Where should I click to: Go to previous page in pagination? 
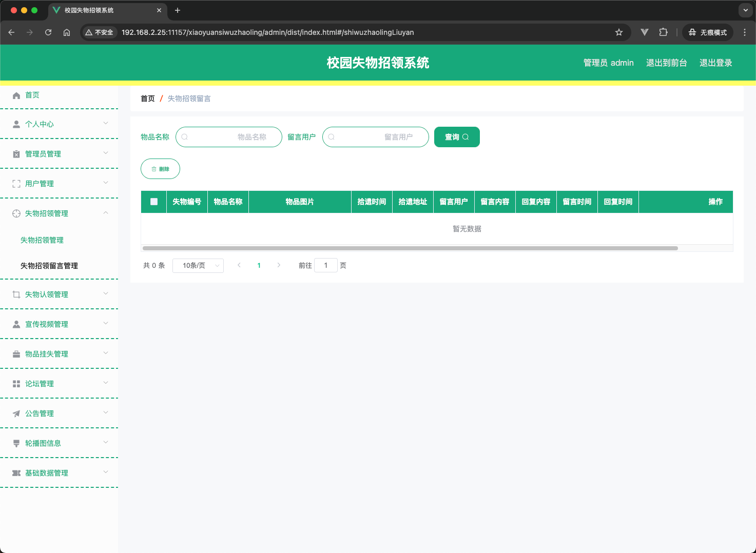click(x=239, y=265)
